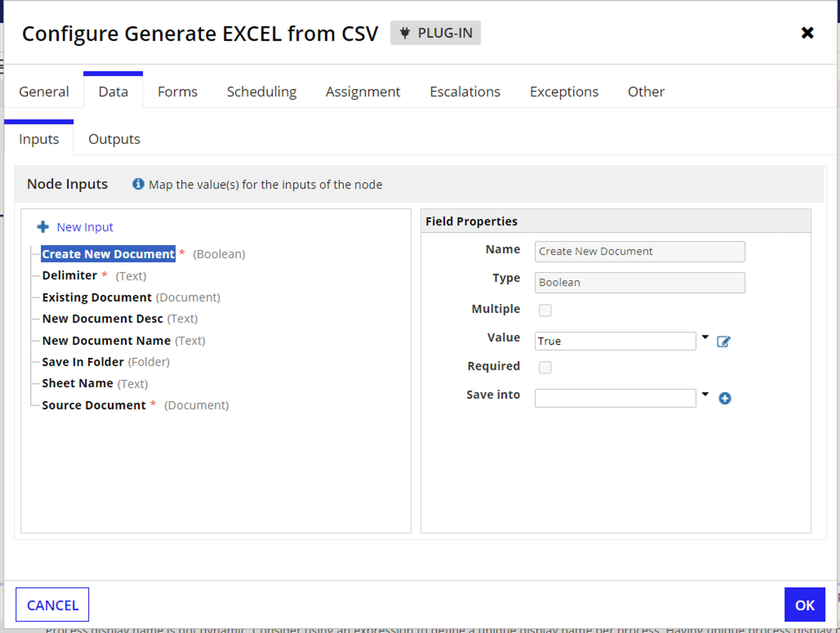Switch to the Escalations tab
840x633 pixels.
(x=465, y=91)
